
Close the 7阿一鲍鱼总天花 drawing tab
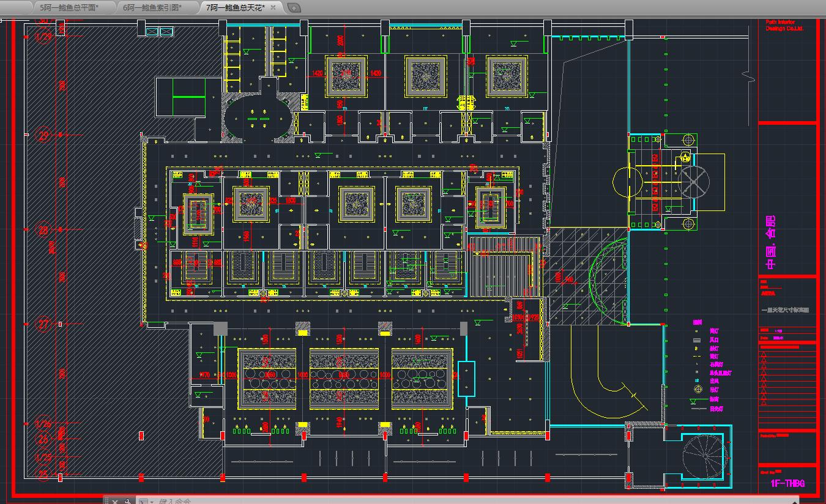coord(274,8)
